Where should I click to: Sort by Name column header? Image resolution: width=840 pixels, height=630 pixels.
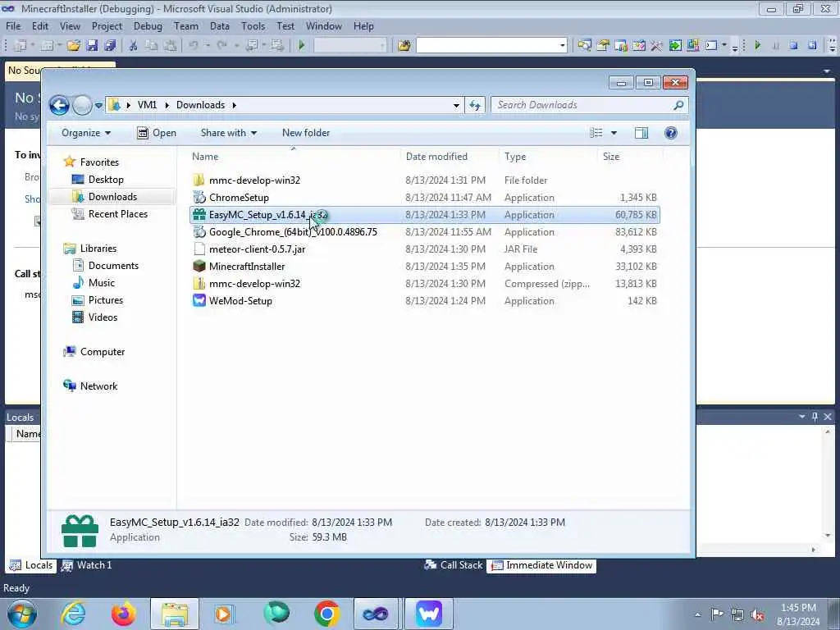coord(294,157)
